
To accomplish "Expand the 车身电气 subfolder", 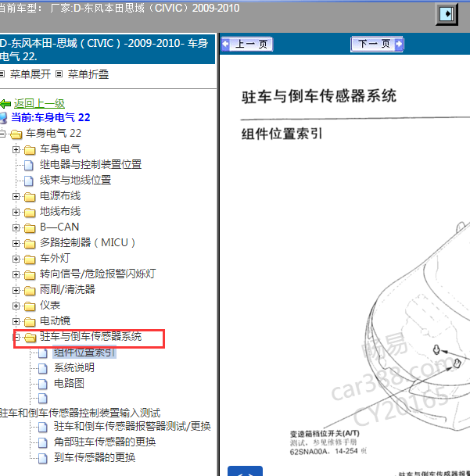I will point(16,149).
